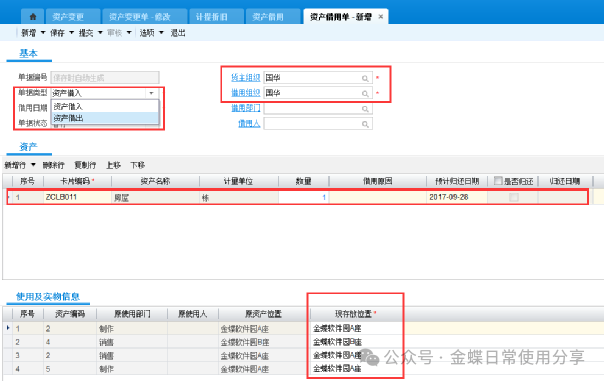Go to the home tab icon
The height and width of the screenshot is (381, 604).
tap(33, 17)
